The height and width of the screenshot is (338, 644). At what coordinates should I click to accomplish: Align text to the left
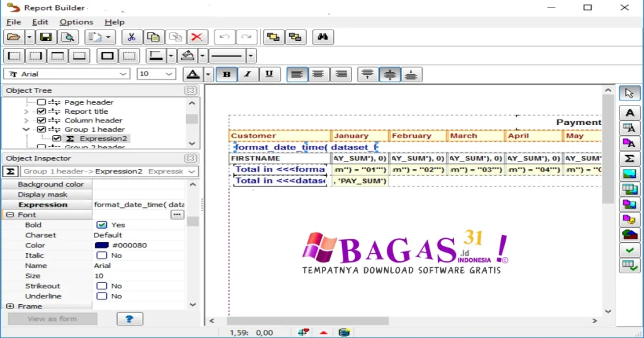(x=297, y=74)
